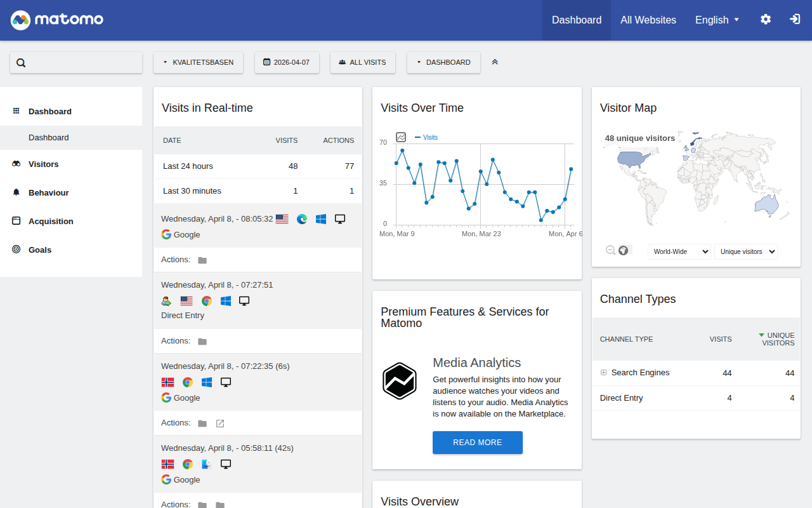Viewport: 812px width, 508px height.
Task: Open the Unique visitors metric dropdown
Action: (x=745, y=251)
